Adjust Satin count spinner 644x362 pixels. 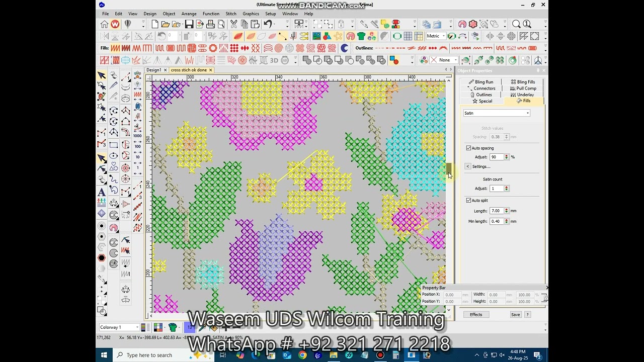coord(507,189)
